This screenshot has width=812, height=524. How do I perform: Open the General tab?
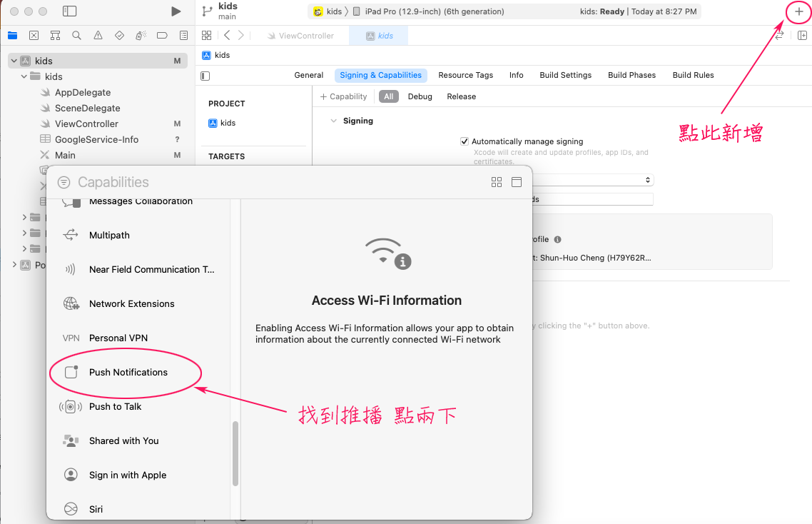[309, 75]
